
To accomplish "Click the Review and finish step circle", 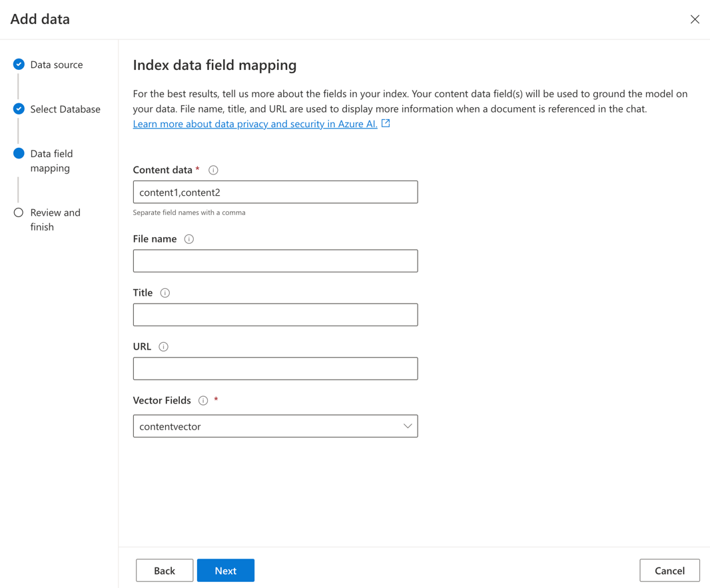I will tap(19, 213).
